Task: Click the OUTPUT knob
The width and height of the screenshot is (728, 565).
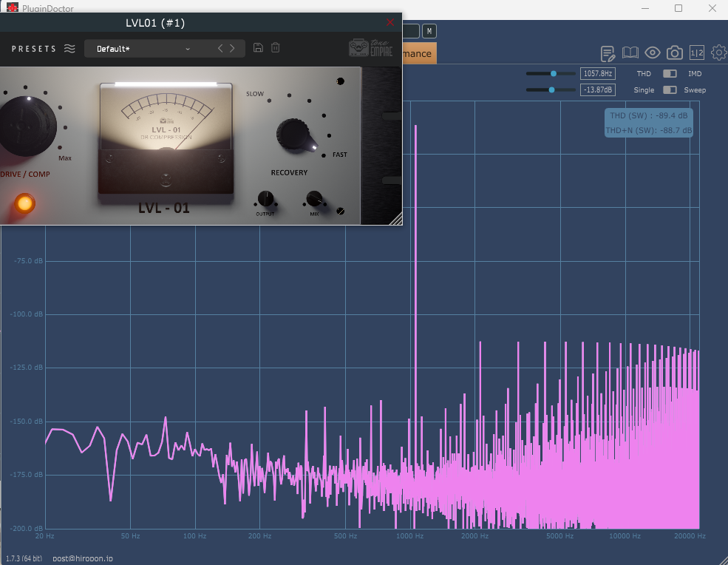Action: (x=265, y=198)
